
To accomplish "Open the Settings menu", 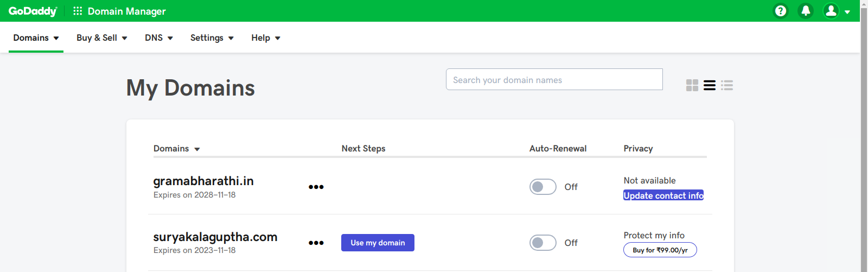I will (x=212, y=38).
